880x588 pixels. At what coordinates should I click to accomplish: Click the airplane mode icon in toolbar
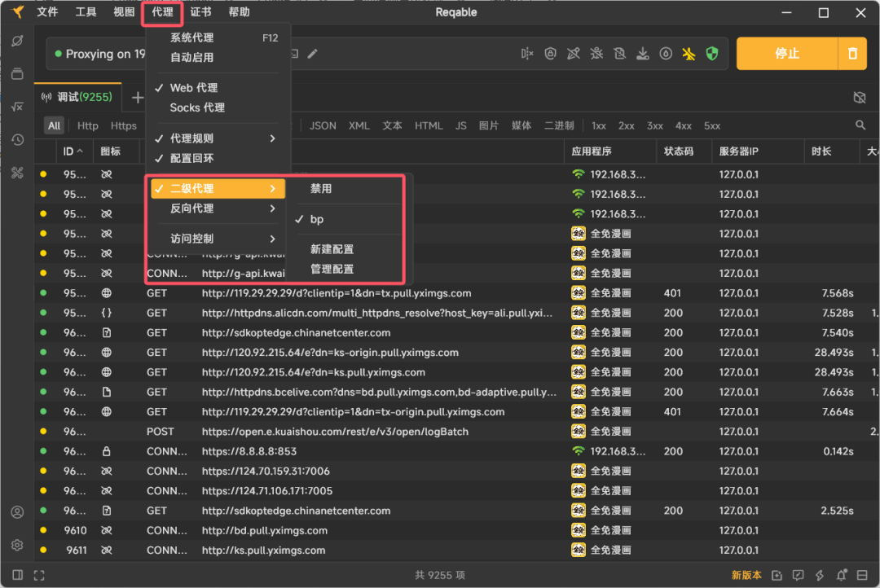pyautogui.click(x=689, y=52)
